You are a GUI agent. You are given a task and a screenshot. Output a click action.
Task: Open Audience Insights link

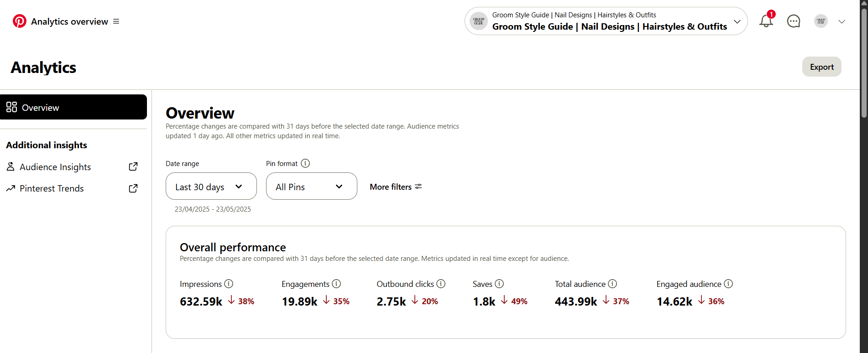tap(55, 167)
